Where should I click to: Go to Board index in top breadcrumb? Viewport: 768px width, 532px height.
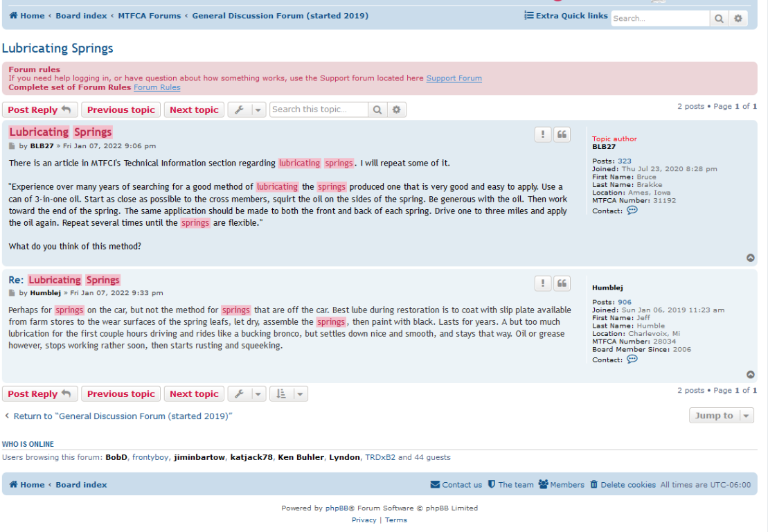point(81,15)
